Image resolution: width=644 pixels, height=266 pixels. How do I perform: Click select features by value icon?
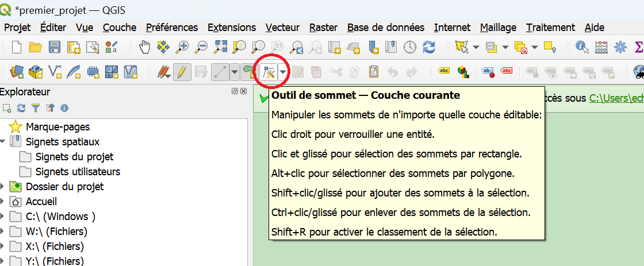[492, 47]
